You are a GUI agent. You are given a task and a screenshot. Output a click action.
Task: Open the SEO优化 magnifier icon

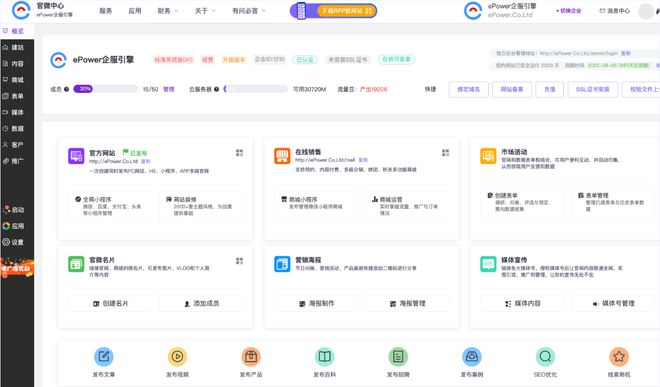(545, 357)
